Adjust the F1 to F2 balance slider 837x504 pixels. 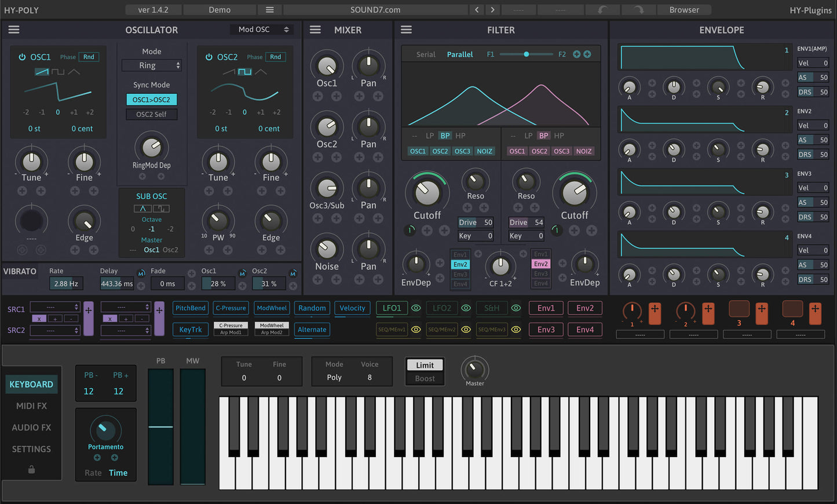[526, 54]
